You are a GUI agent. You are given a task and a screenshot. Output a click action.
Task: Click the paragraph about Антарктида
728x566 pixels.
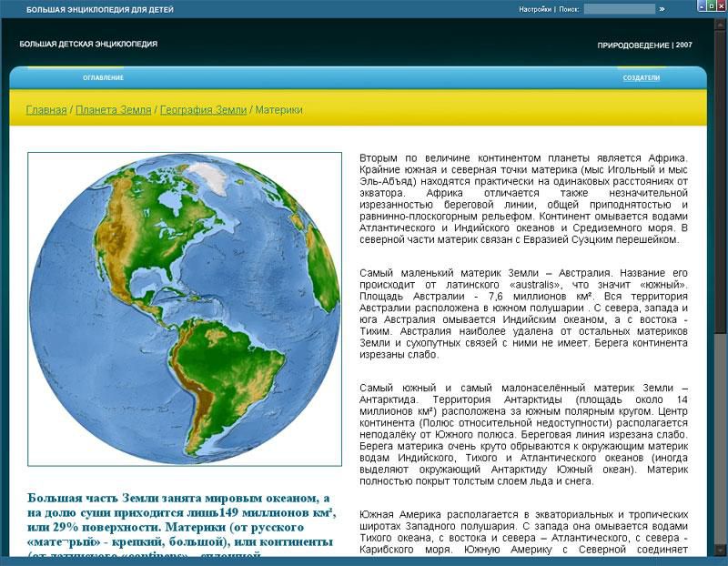(523, 432)
